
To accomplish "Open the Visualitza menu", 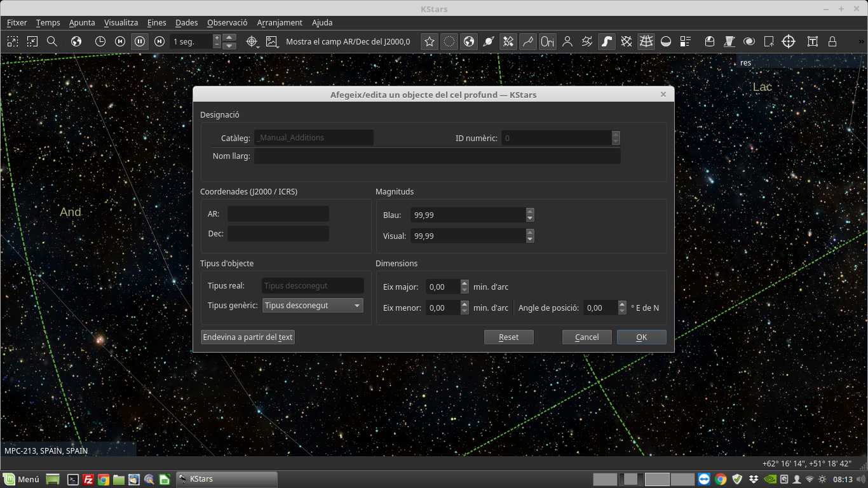I will click(121, 22).
